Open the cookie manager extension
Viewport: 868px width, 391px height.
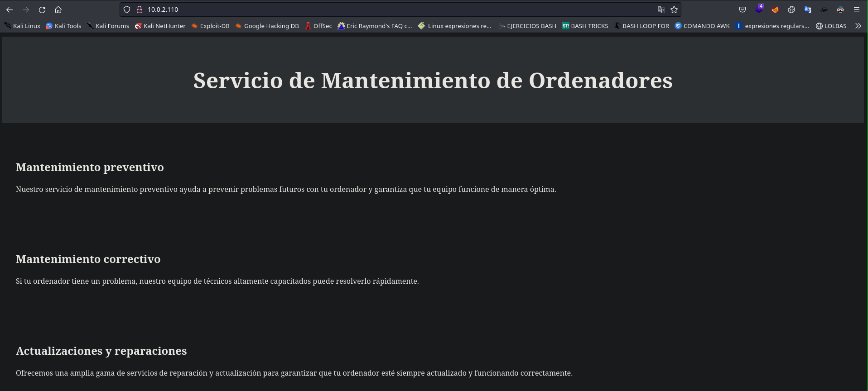click(791, 10)
